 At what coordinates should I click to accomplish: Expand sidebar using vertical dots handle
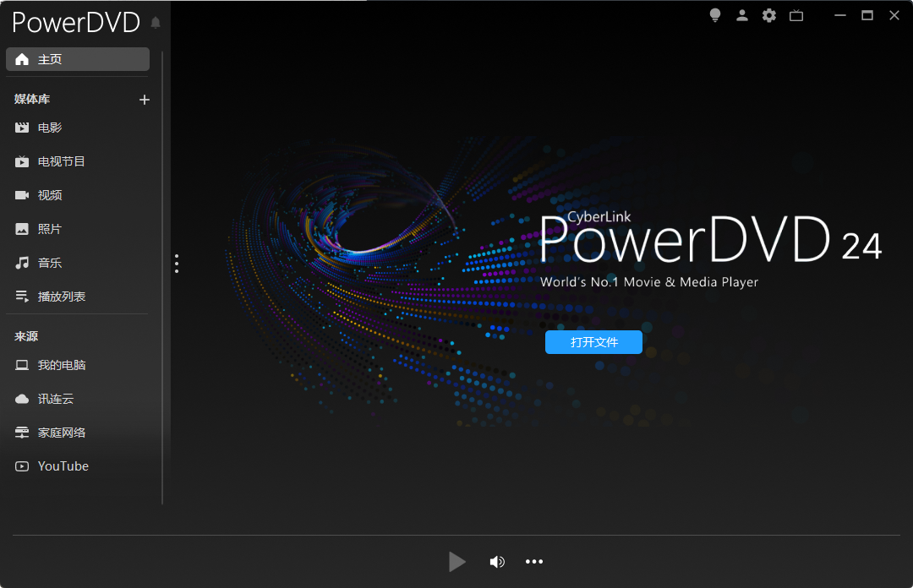177,263
